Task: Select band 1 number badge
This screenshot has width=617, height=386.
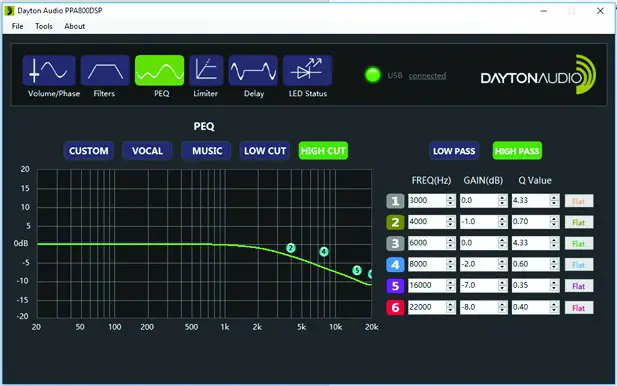Action: (395, 201)
